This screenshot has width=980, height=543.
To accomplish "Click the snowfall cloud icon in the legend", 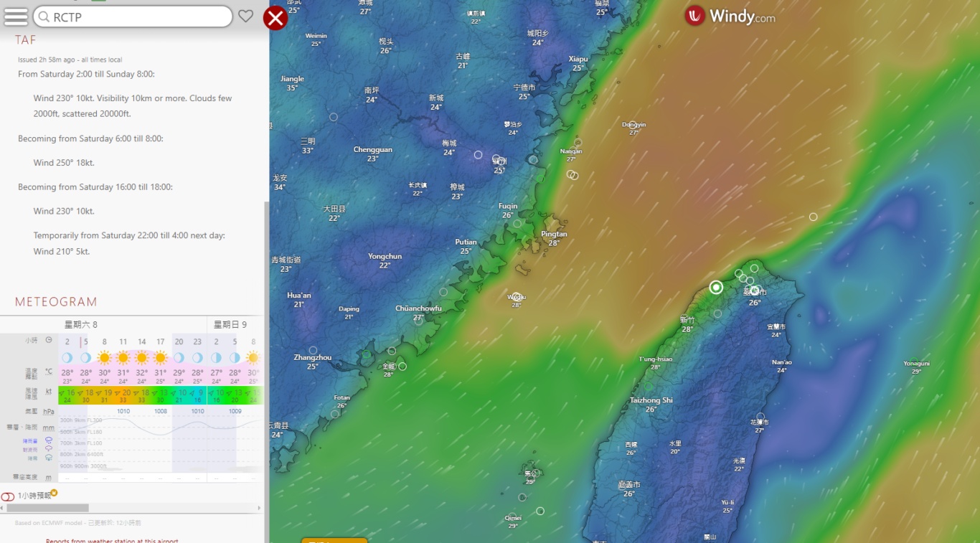I will 49,457.
